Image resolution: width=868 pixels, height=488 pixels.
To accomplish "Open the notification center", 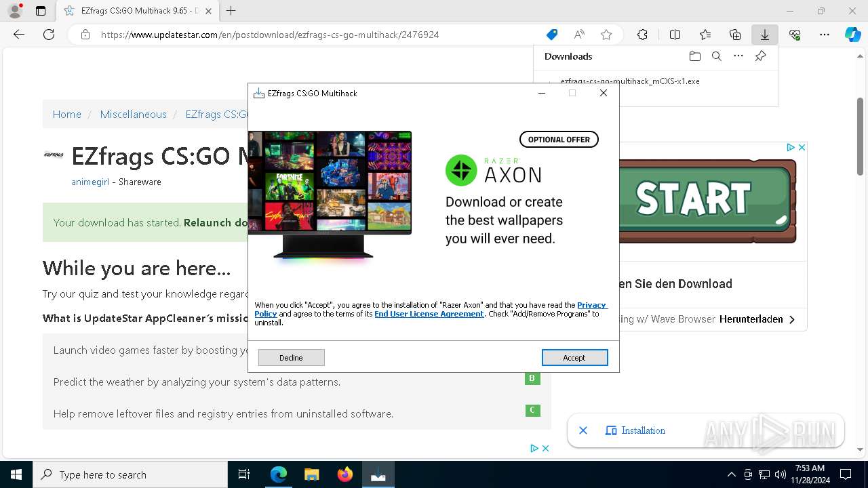I will 846,474.
